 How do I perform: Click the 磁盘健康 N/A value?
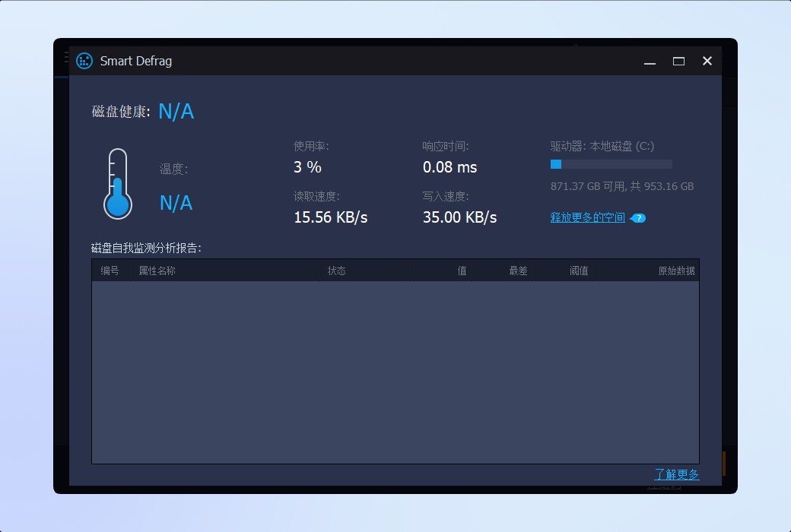point(176,112)
